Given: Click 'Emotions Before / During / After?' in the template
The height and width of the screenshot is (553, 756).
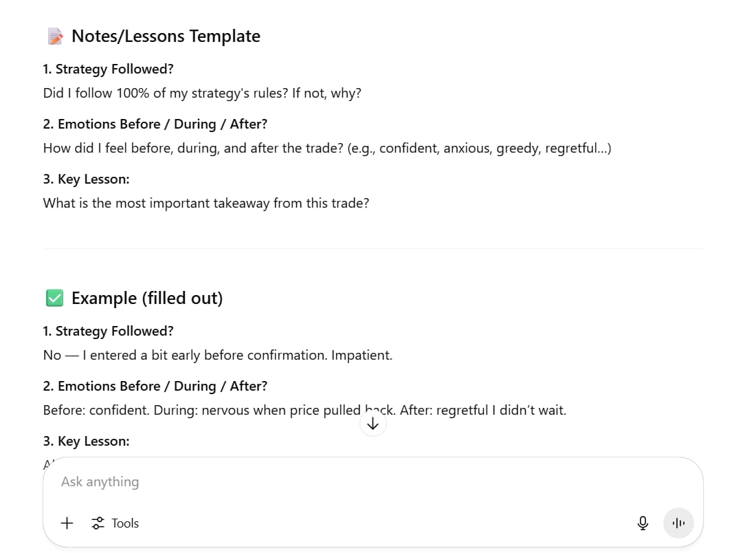Looking at the screenshot, I should pyautogui.click(x=162, y=124).
